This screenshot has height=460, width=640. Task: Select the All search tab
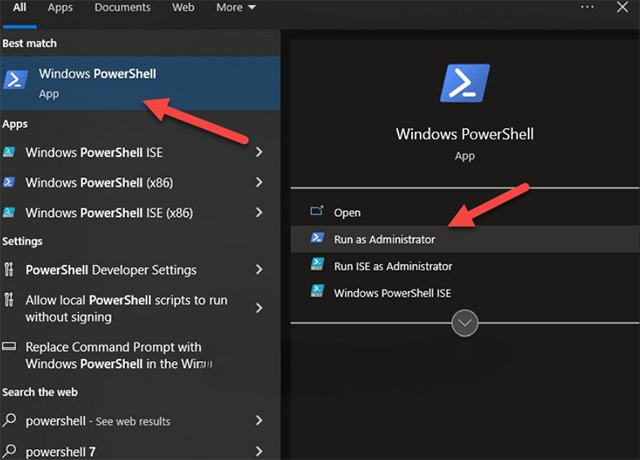(x=19, y=7)
